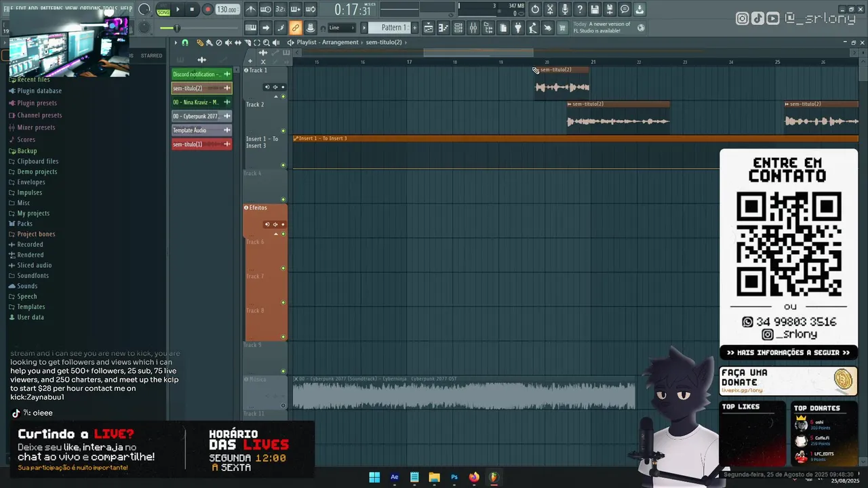Image resolution: width=868 pixels, height=488 pixels.
Task: Open playlist options menu arrow
Action: [x=176, y=43]
